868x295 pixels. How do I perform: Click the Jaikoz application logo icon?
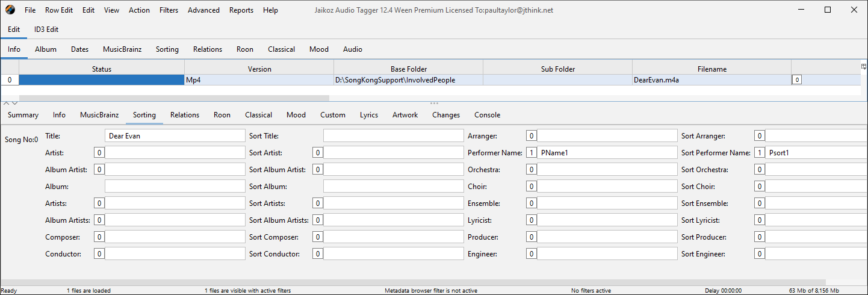10,10
